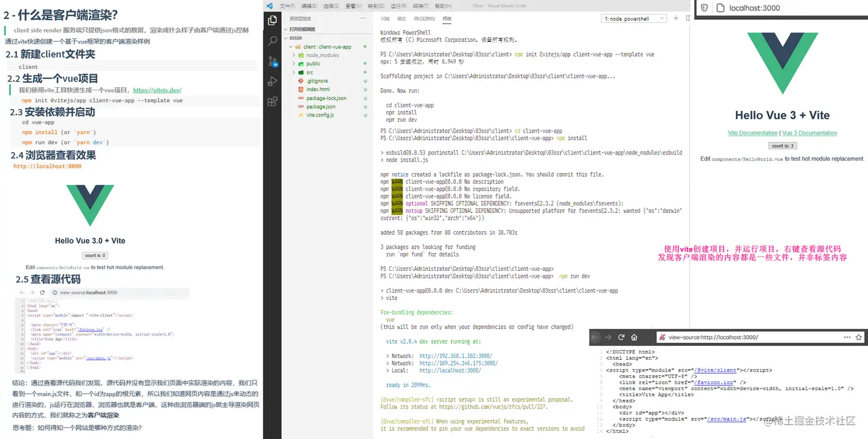Open page actions (…) in view-source address bar

[x=847, y=337]
